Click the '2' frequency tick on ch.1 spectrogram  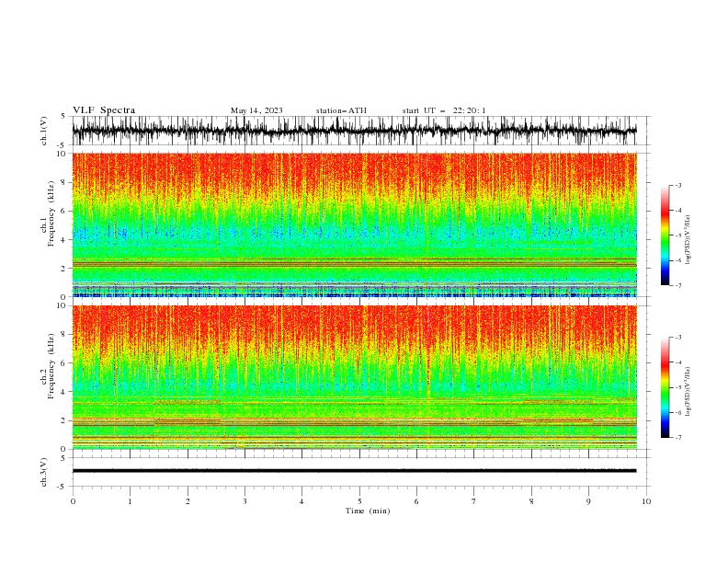pos(64,269)
